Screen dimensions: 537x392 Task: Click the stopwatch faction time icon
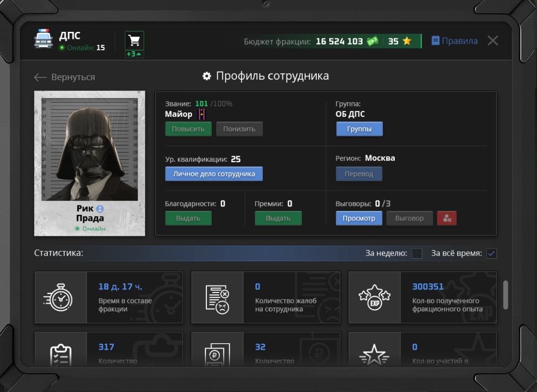(x=58, y=297)
